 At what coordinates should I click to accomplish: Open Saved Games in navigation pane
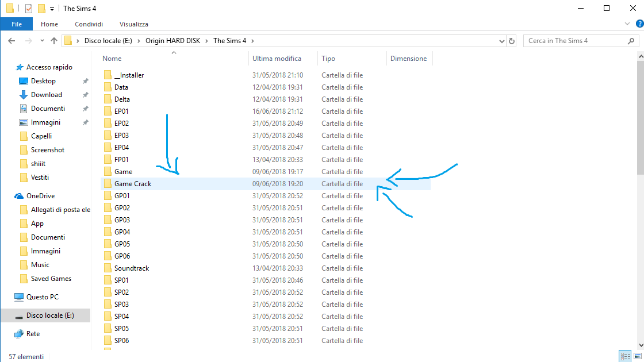(x=51, y=279)
